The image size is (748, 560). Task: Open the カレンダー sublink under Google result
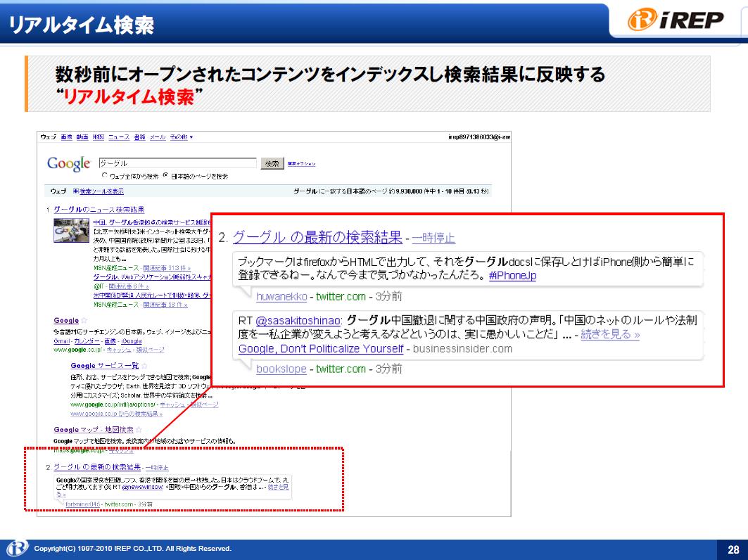87,341
